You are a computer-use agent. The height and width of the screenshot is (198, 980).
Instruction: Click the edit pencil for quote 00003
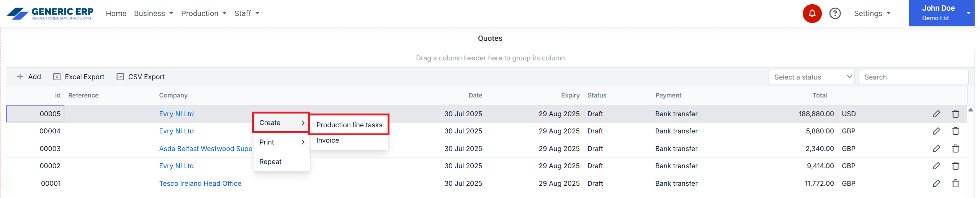coord(936,149)
